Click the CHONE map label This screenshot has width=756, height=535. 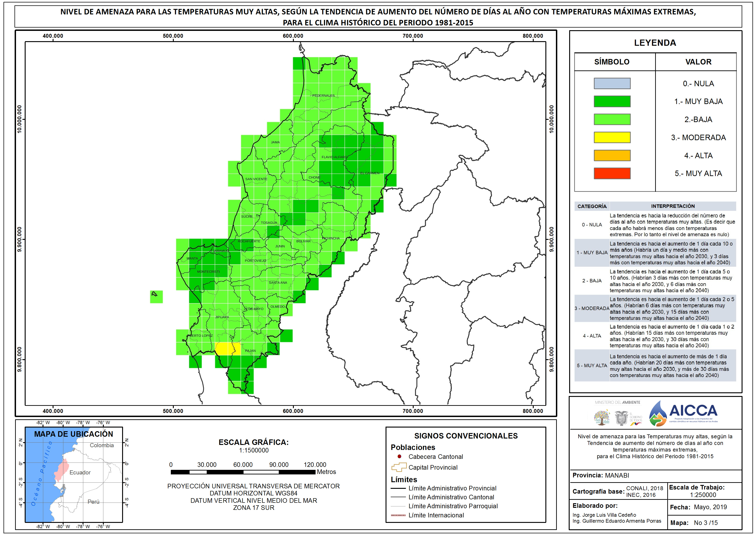coord(314,177)
